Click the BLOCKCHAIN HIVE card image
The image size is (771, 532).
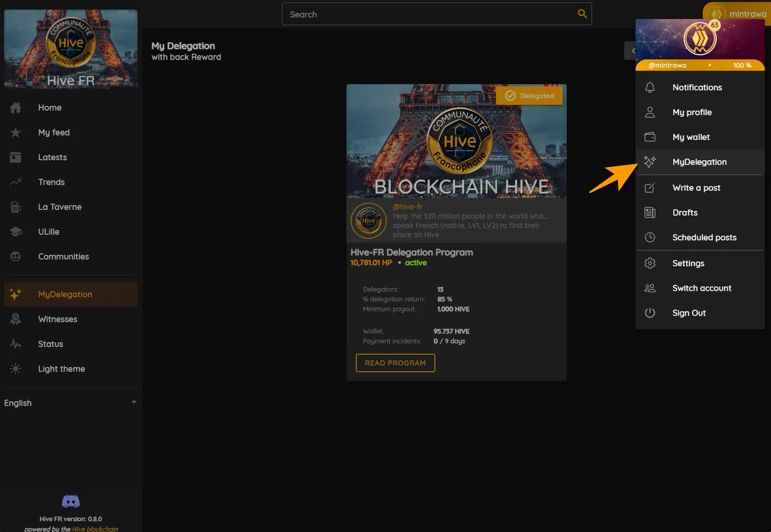(x=457, y=141)
